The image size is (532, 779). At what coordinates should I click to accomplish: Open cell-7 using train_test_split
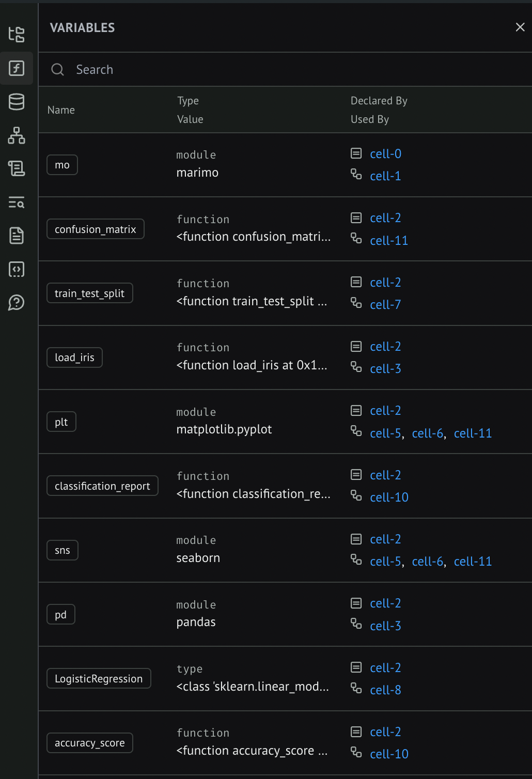[386, 305]
